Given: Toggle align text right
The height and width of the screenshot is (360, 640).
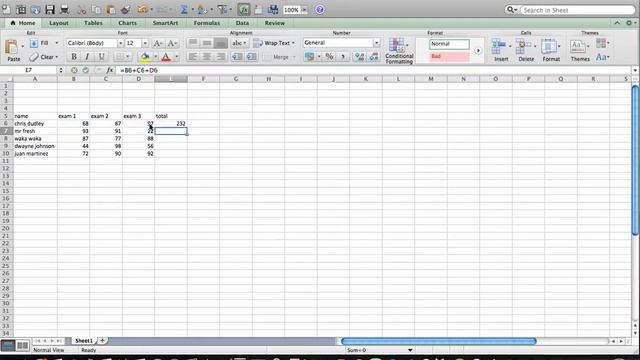Looking at the screenshot, I should click(221, 57).
